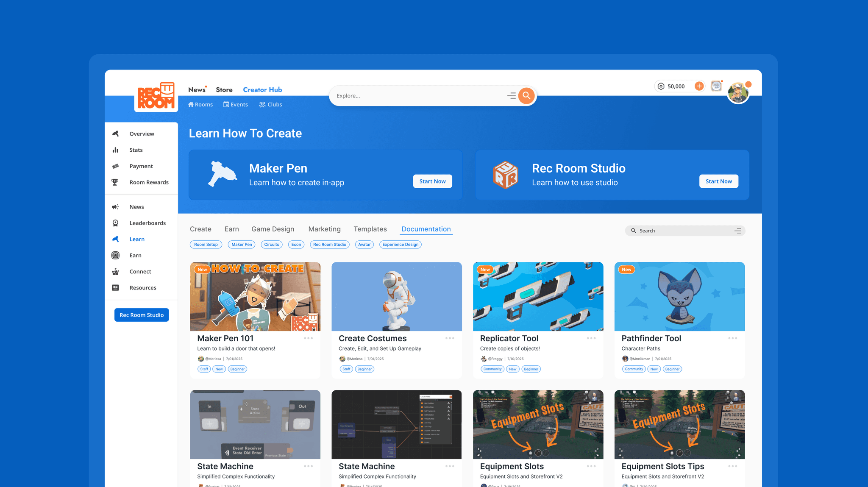Open Equipment Slots Tips card options menu
The image size is (868, 487).
(733, 466)
